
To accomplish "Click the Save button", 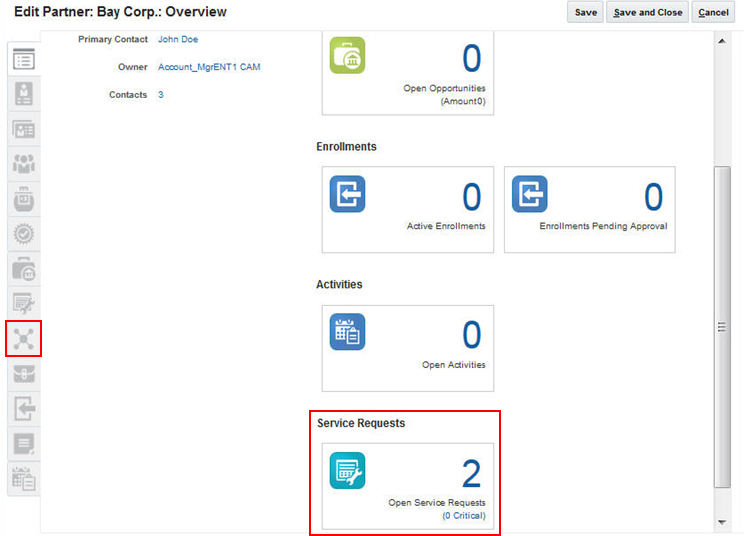I will tap(586, 12).
